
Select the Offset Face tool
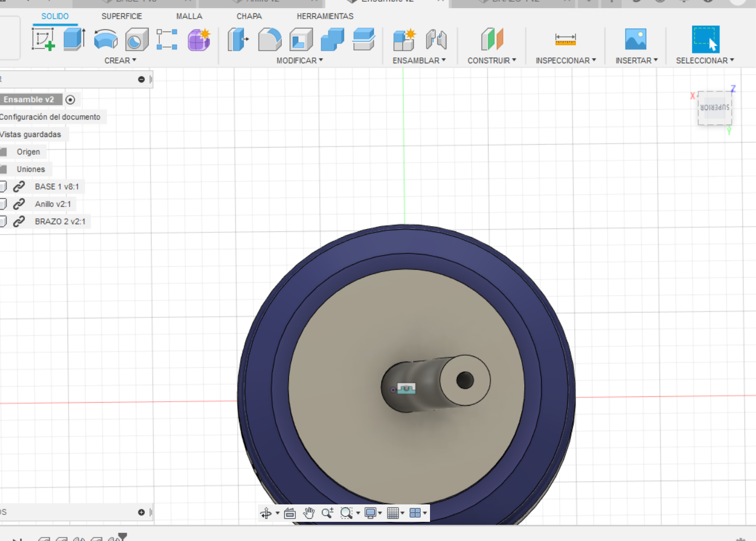pyautogui.click(x=364, y=40)
